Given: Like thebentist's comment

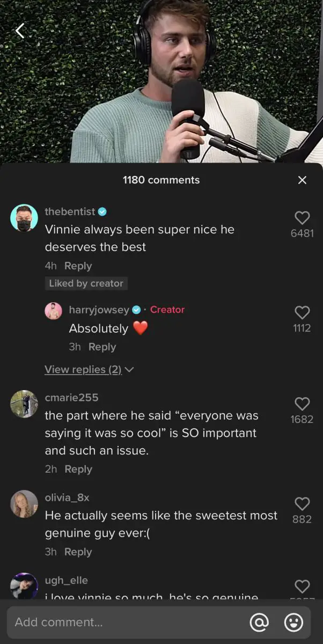Looking at the screenshot, I should click(302, 217).
